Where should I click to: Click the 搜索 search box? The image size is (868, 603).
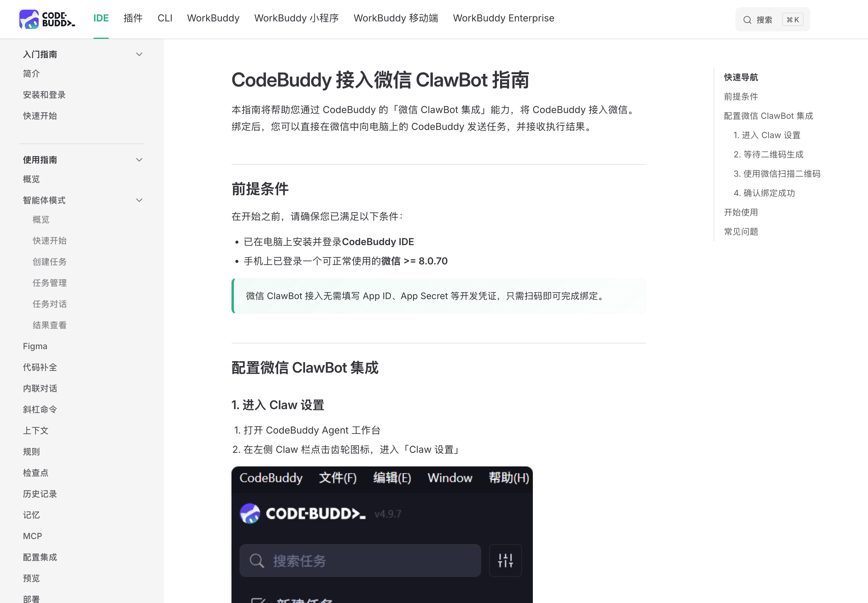coord(772,20)
